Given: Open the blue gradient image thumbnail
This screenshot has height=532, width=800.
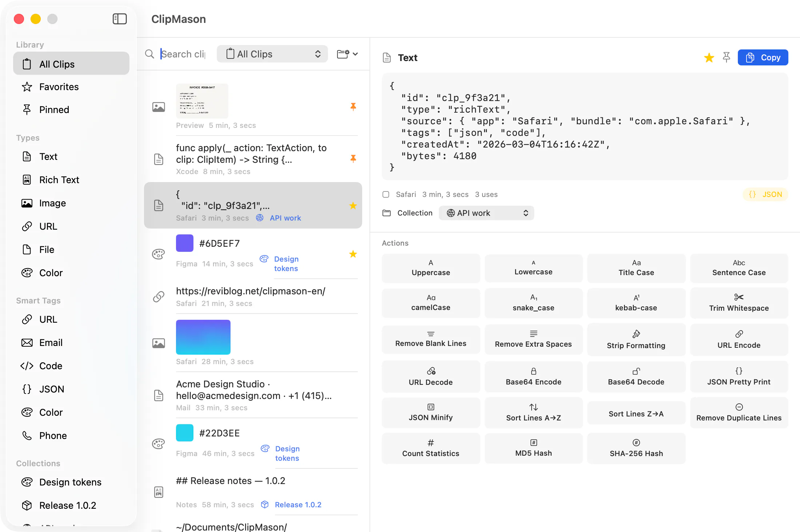Looking at the screenshot, I should point(203,337).
